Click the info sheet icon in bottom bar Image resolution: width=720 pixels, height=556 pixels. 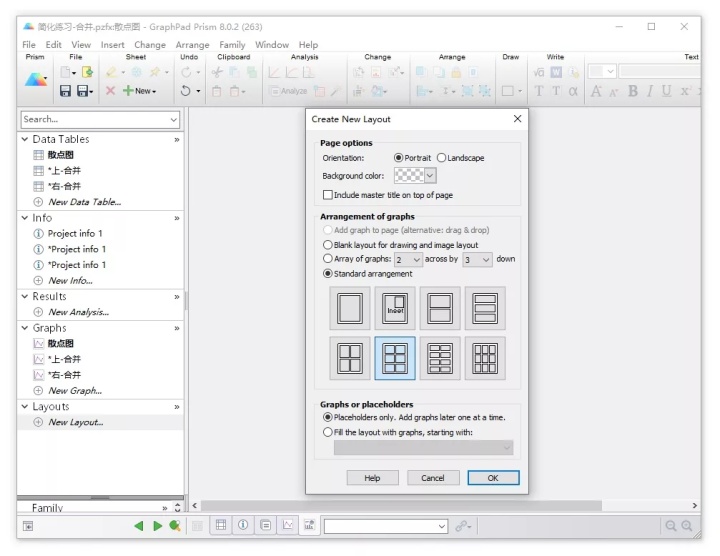[243, 525]
